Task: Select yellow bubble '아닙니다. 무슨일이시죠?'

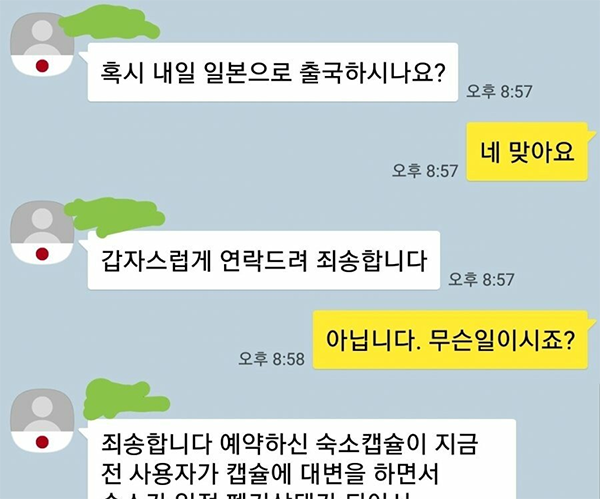Action: coord(450,340)
